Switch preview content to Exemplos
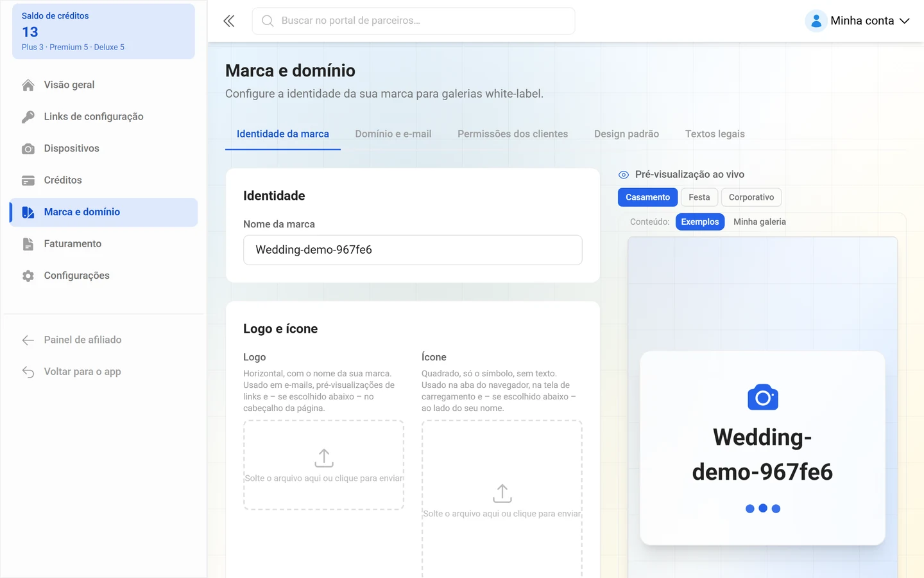This screenshot has width=924, height=578. pos(700,222)
